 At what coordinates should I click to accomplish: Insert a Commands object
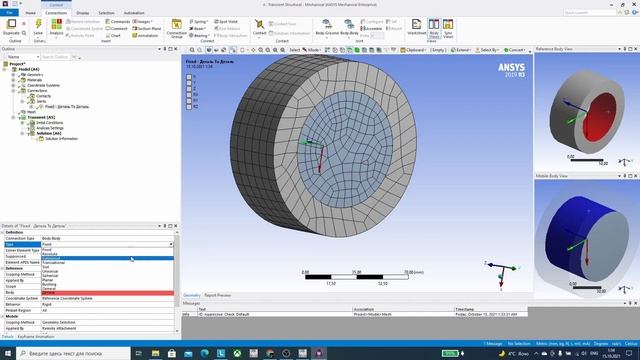[x=118, y=22]
